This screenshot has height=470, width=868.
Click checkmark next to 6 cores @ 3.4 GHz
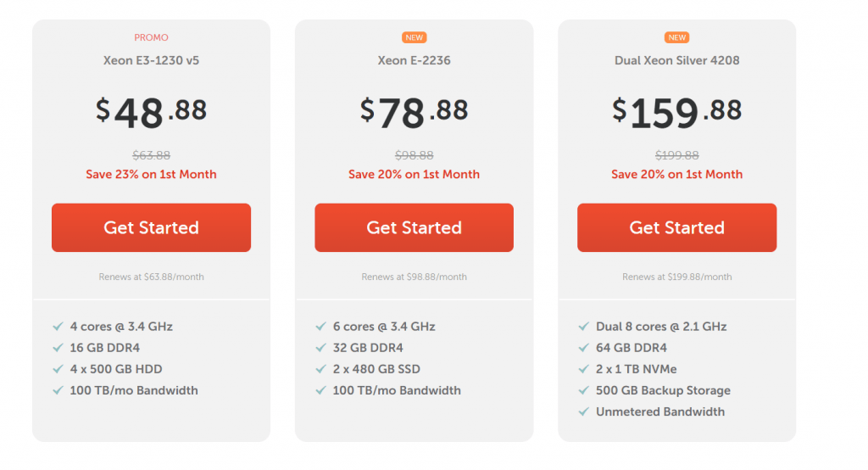pyautogui.click(x=321, y=327)
